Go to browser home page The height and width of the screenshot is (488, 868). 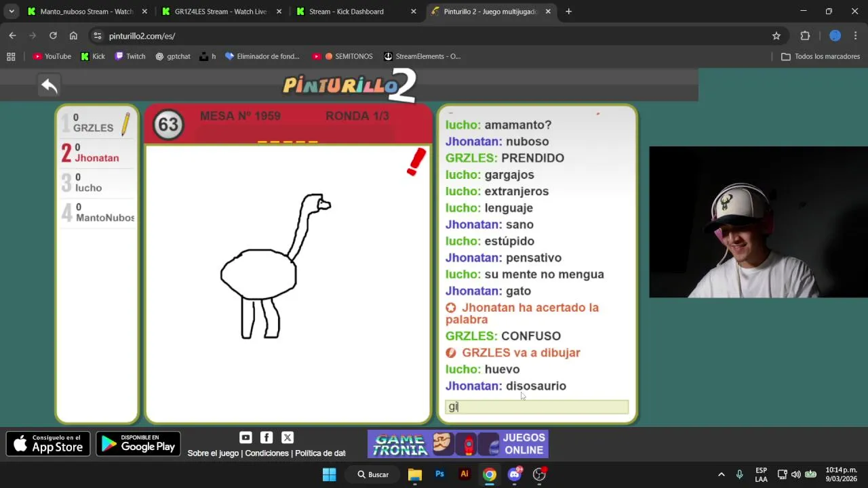pos(73,36)
